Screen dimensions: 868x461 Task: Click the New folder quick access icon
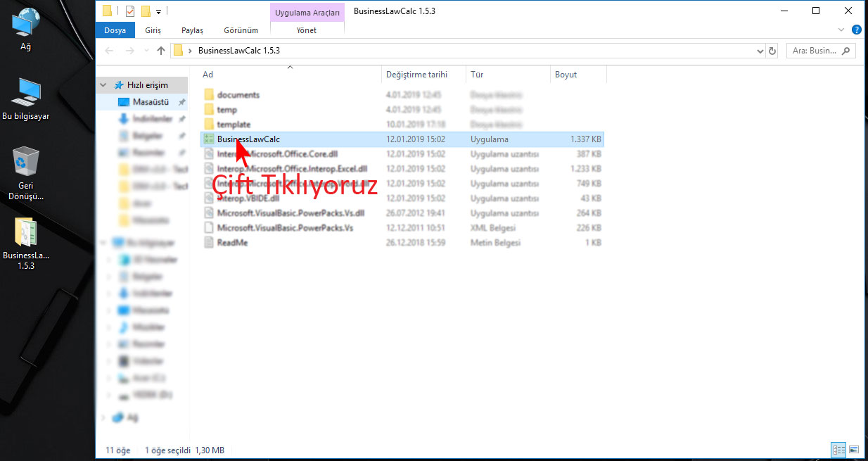tap(146, 11)
